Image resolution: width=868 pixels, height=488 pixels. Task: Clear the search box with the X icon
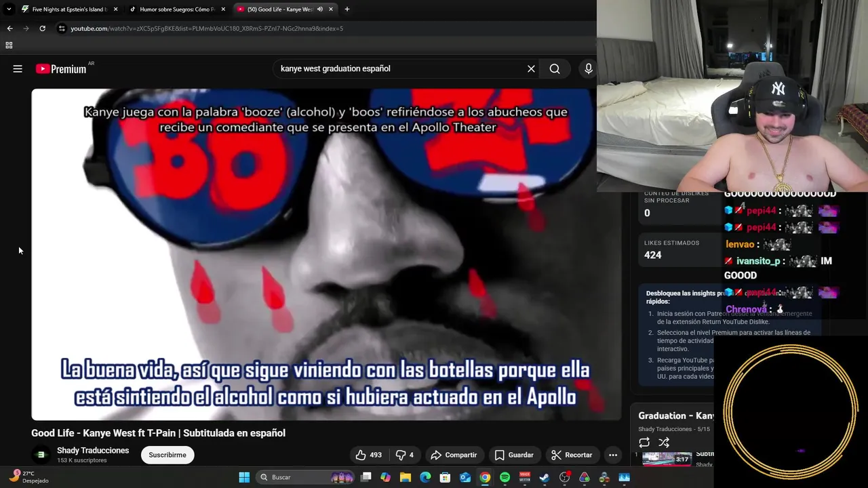531,68
